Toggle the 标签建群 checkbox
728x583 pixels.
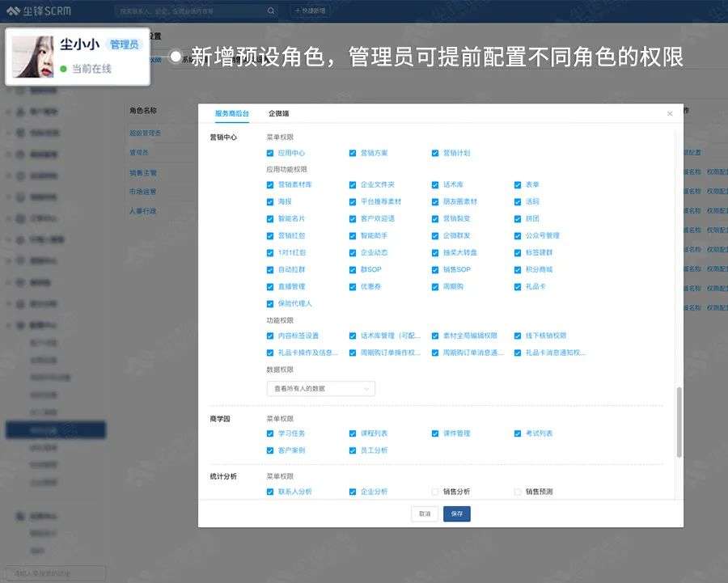[518, 253]
